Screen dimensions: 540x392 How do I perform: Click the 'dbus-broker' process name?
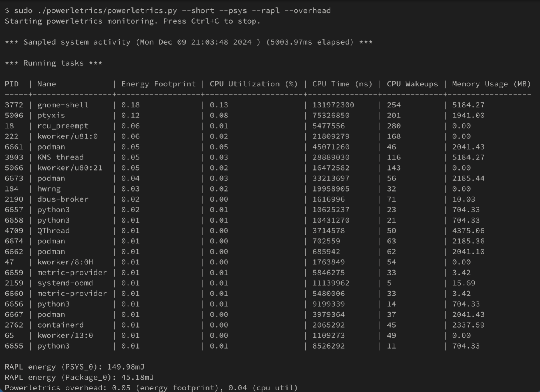(x=63, y=199)
